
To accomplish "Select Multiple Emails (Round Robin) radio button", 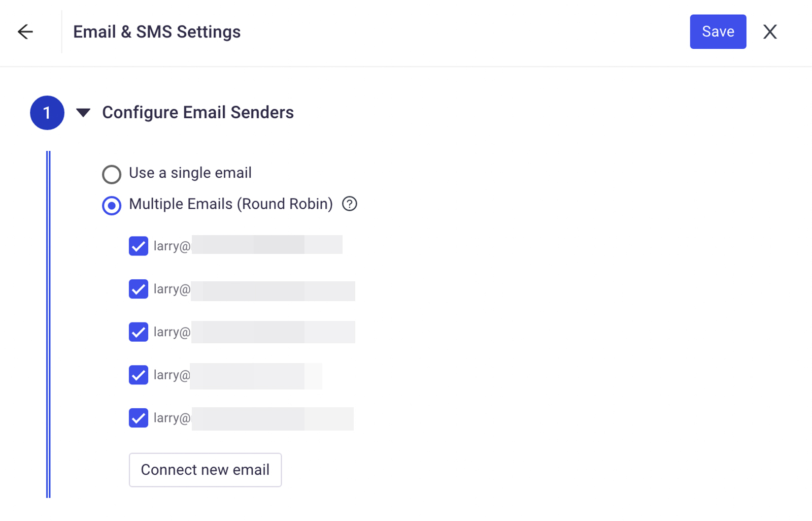I will pyautogui.click(x=112, y=206).
